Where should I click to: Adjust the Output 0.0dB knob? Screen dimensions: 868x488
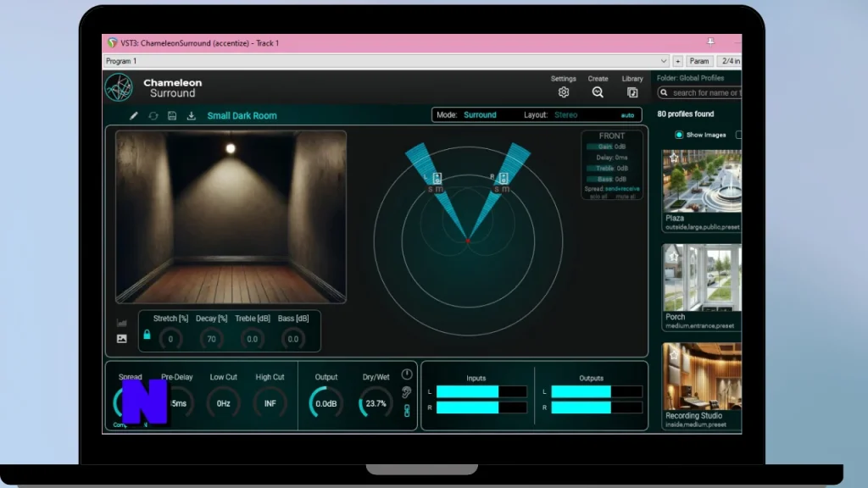coord(326,403)
